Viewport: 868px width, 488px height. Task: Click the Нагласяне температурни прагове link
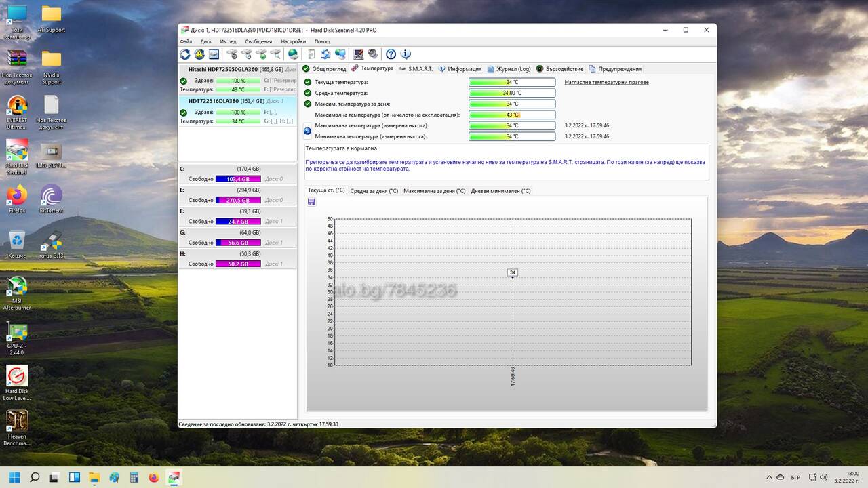click(606, 82)
